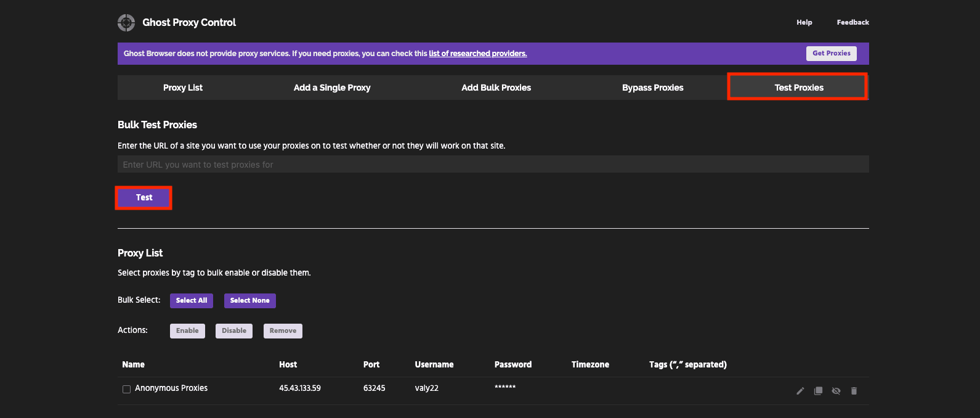This screenshot has width=980, height=418.
Task: Open the Feedback link
Action: (x=853, y=22)
